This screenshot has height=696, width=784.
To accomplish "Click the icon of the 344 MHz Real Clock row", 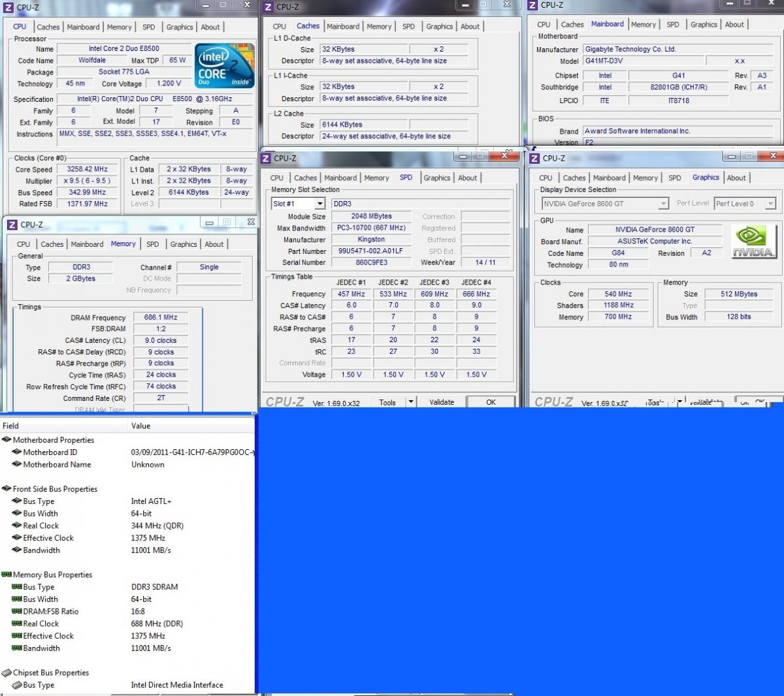I will point(17,526).
